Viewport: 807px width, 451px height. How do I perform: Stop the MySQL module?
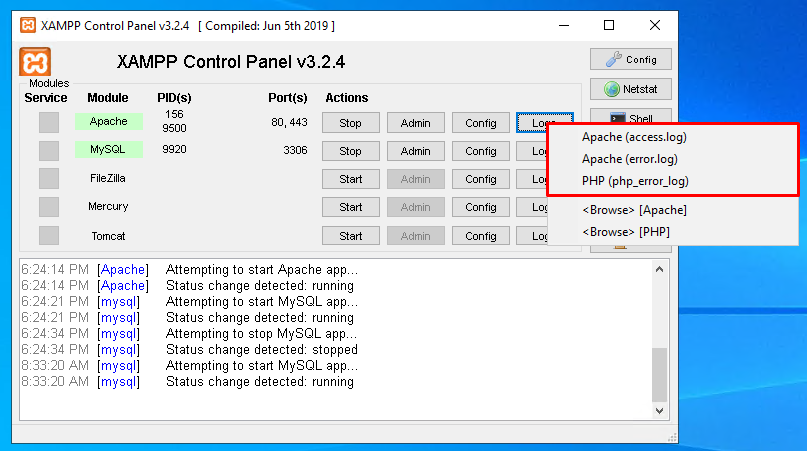(x=350, y=151)
